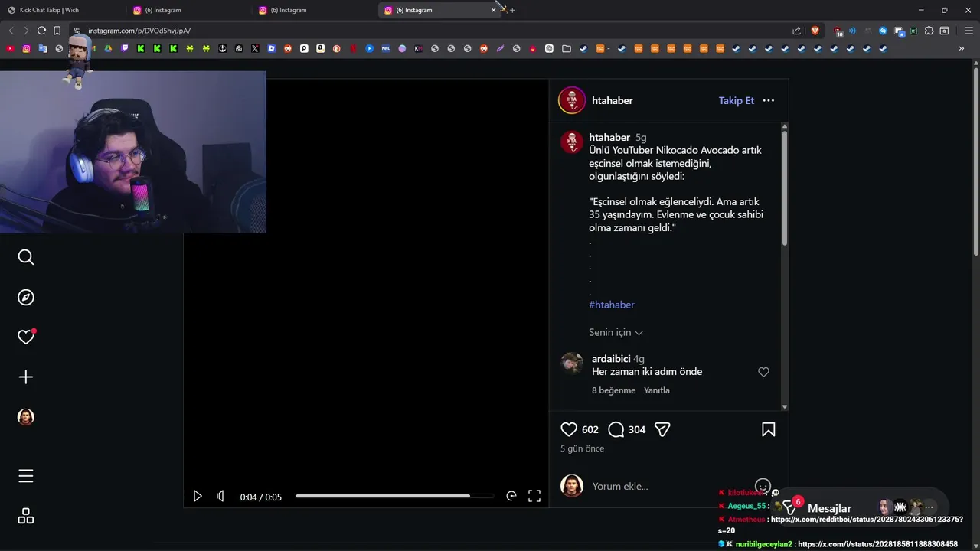The image size is (980, 551).
Task: Open ardaibici's profile name
Action: (611, 359)
